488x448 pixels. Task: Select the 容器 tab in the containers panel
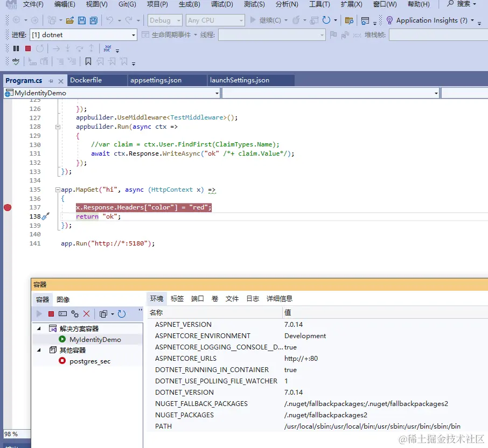point(43,299)
